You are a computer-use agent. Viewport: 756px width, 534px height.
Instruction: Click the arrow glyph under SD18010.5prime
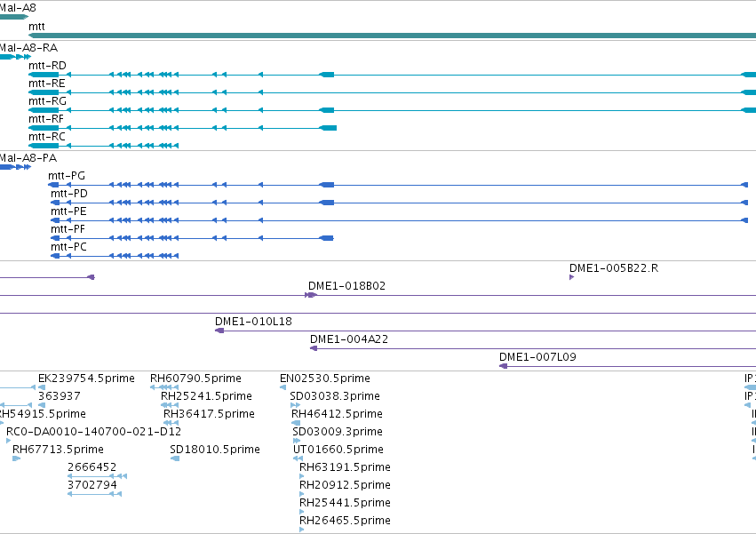pos(175,458)
